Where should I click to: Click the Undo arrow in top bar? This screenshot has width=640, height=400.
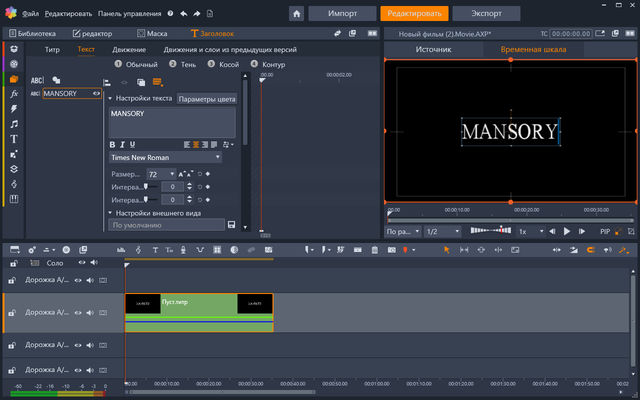tap(182, 14)
